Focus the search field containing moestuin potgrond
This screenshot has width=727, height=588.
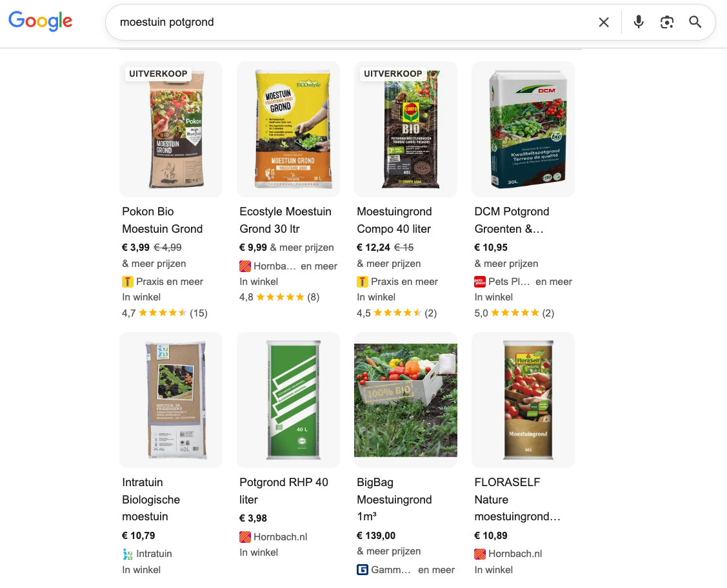pos(348,23)
